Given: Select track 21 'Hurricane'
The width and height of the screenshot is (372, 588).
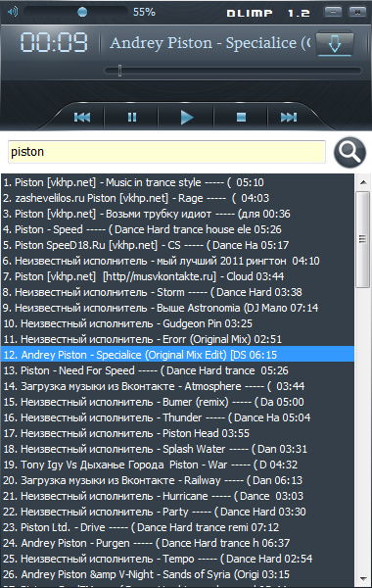Looking at the screenshot, I should click(x=177, y=496).
